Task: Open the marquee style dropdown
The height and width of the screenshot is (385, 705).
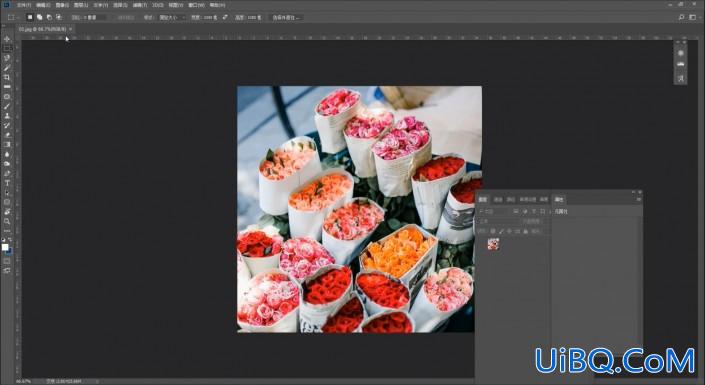Action: [172, 17]
